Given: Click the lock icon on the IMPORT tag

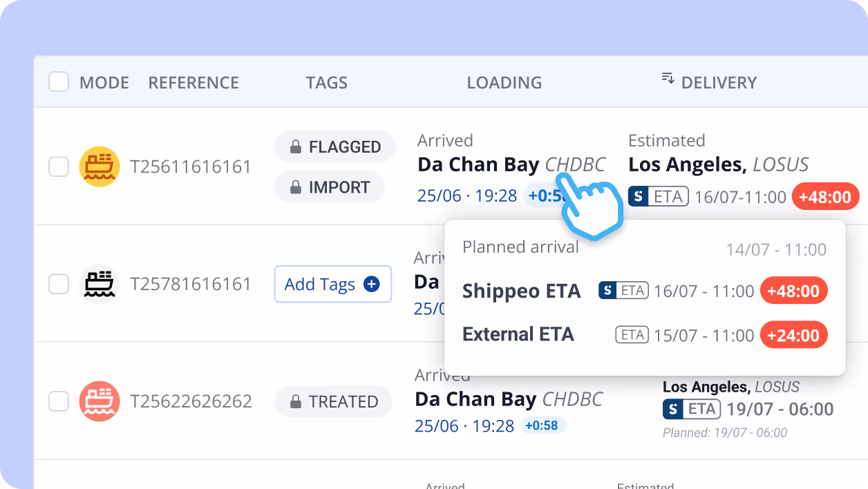Looking at the screenshot, I should pyautogui.click(x=297, y=186).
